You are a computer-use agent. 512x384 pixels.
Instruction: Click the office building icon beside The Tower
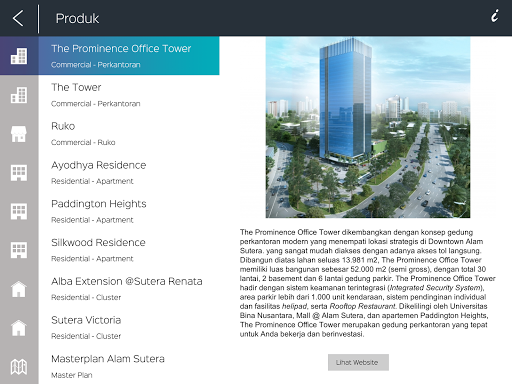tap(19, 95)
